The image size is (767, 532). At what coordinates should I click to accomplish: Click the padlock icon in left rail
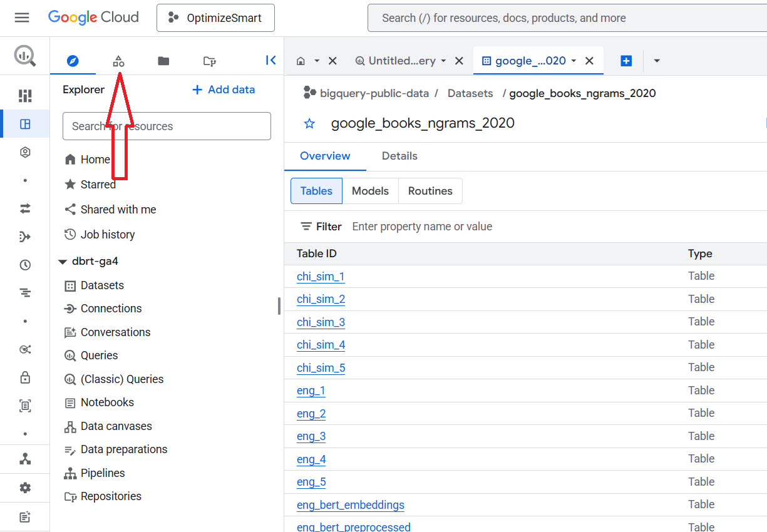point(25,377)
